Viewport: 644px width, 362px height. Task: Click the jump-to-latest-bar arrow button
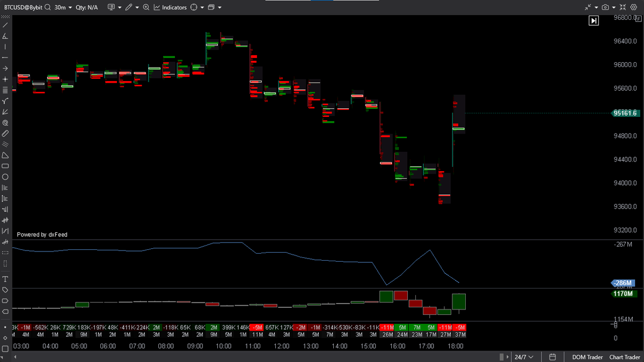pyautogui.click(x=594, y=20)
